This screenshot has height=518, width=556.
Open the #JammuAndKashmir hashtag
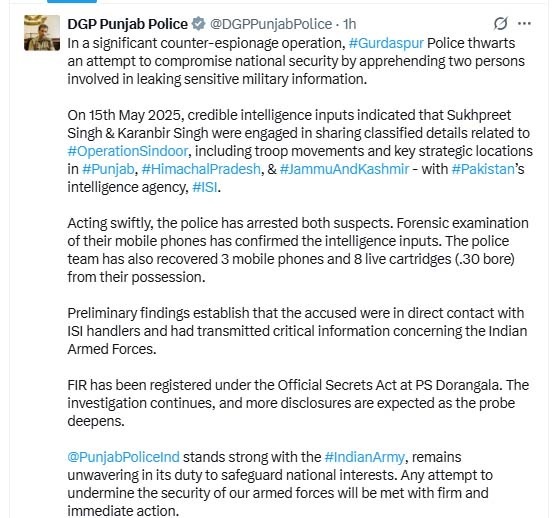[344, 169]
